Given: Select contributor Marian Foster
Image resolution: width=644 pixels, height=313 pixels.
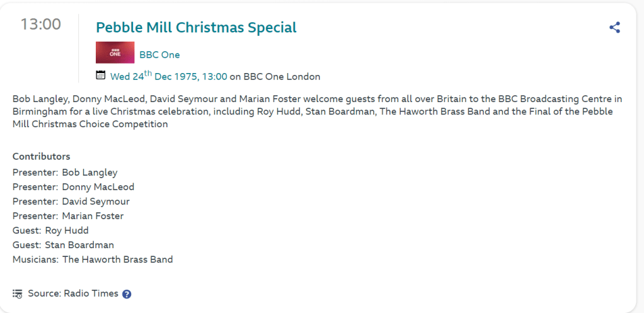Looking at the screenshot, I should pos(93,216).
